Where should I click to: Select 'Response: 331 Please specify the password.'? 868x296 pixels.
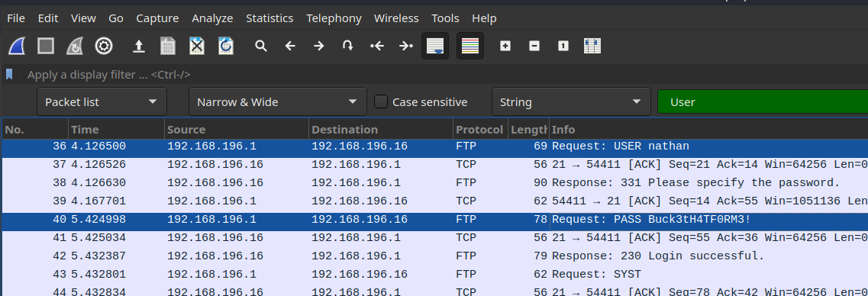click(434, 183)
